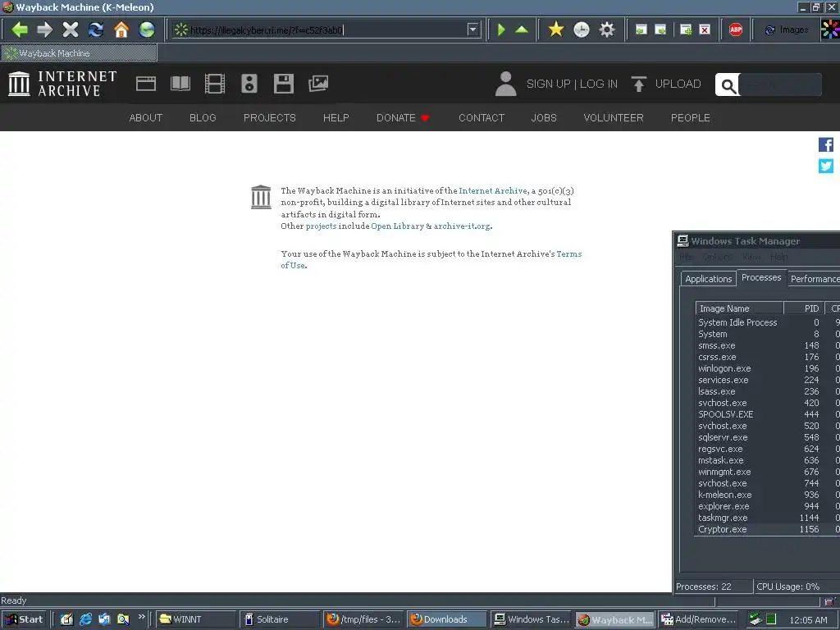
Task: Sort by PID column header
Action: 804,308
